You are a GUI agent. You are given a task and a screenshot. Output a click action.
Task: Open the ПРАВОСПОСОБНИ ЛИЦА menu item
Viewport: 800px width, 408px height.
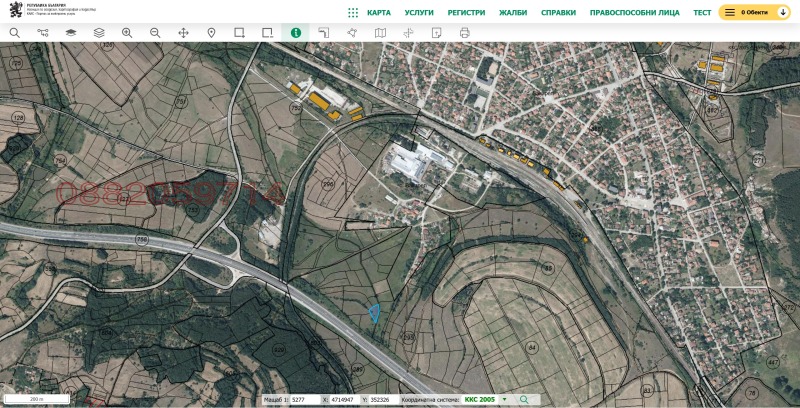click(x=634, y=13)
